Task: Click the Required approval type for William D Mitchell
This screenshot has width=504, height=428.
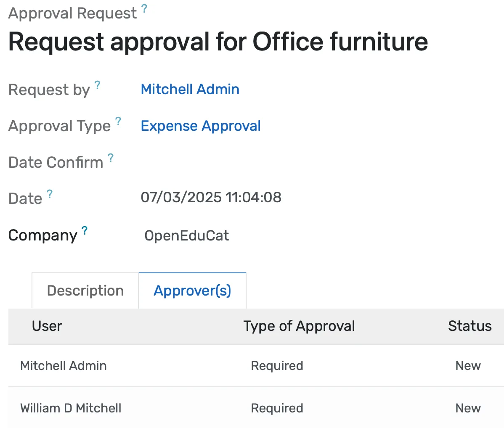Action: [x=277, y=408]
